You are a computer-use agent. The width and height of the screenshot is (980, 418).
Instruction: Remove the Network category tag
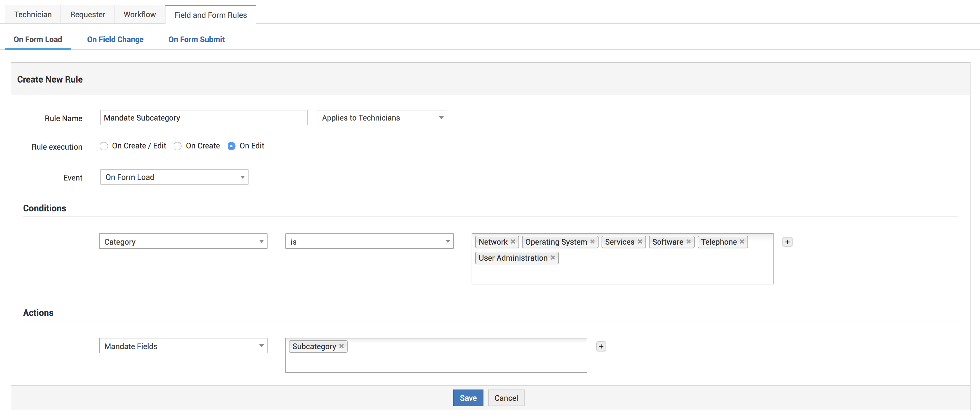513,242
